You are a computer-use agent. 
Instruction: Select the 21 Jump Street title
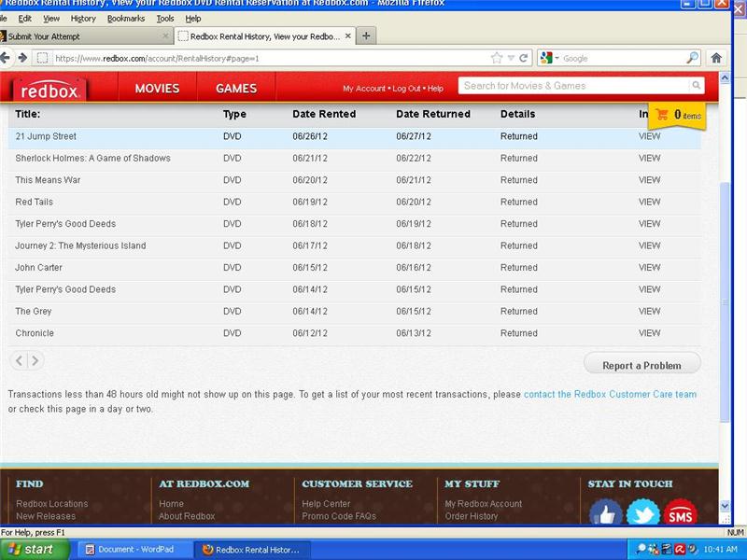46,136
